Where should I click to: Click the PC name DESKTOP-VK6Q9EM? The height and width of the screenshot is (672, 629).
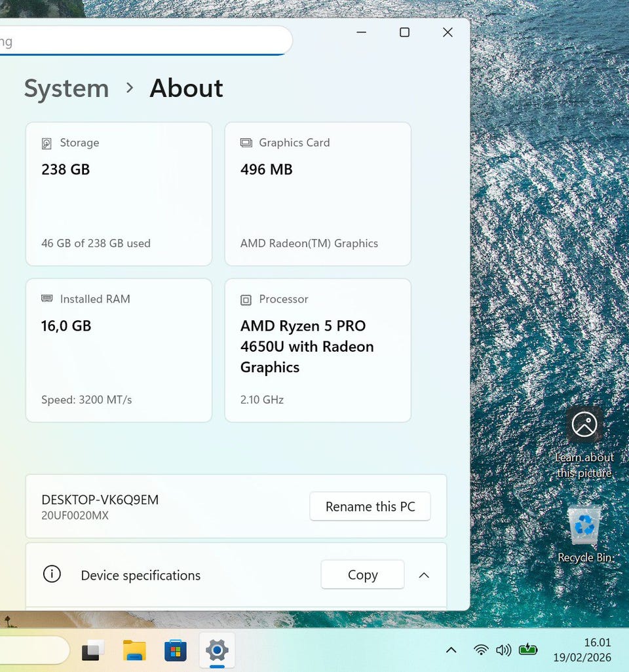pyautogui.click(x=100, y=500)
